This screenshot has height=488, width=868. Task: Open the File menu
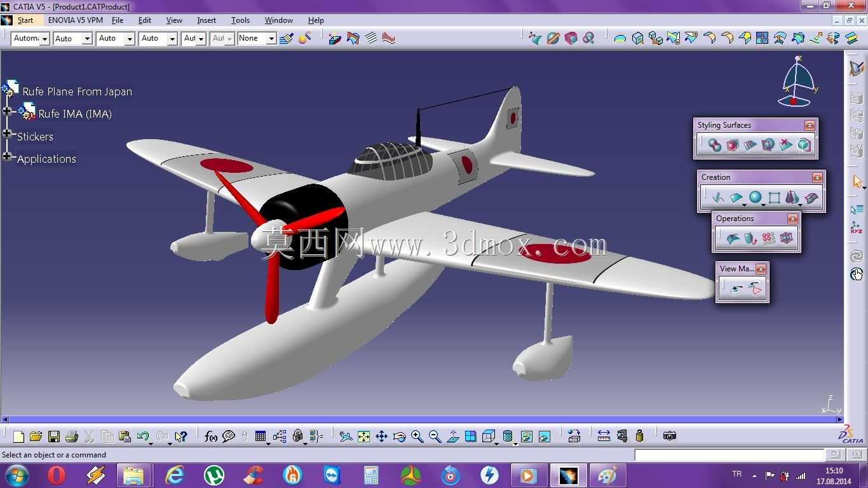point(118,20)
